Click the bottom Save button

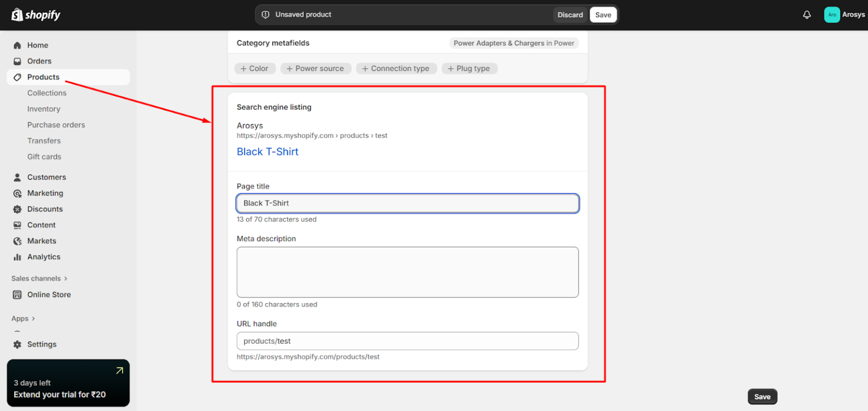[762, 397]
